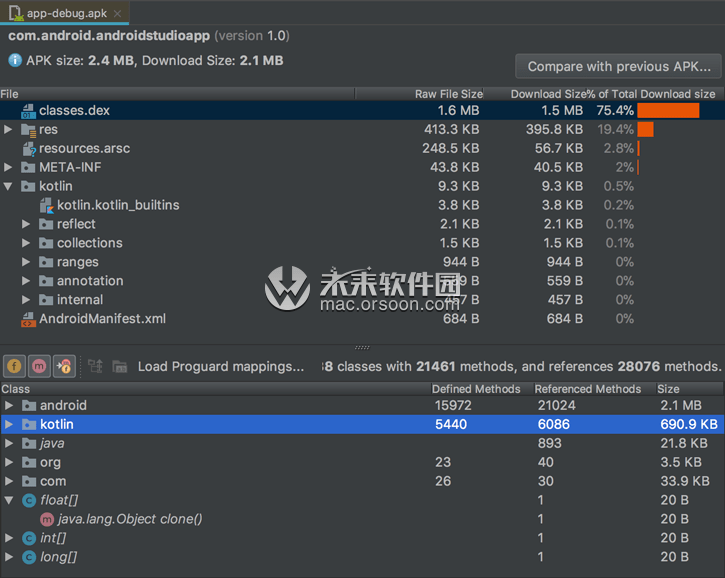Click the Generate Proguard keep rule icon
The image size is (725, 578).
click(x=120, y=367)
